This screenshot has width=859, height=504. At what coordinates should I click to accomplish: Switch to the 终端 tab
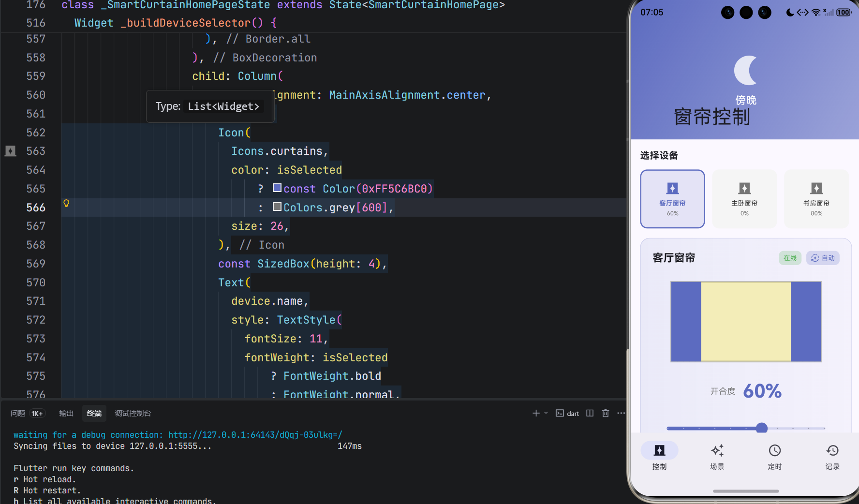[94, 413]
